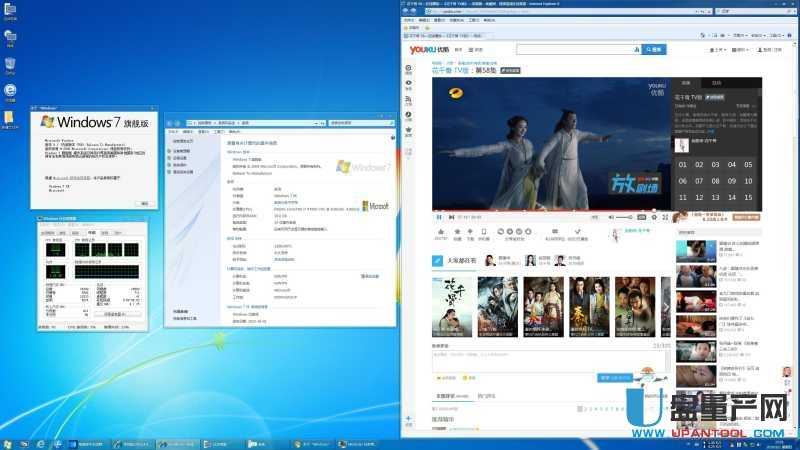800x450 pixels.
Task: Open the watch-history dropdown in Youku header
Action: [x=740, y=50]
